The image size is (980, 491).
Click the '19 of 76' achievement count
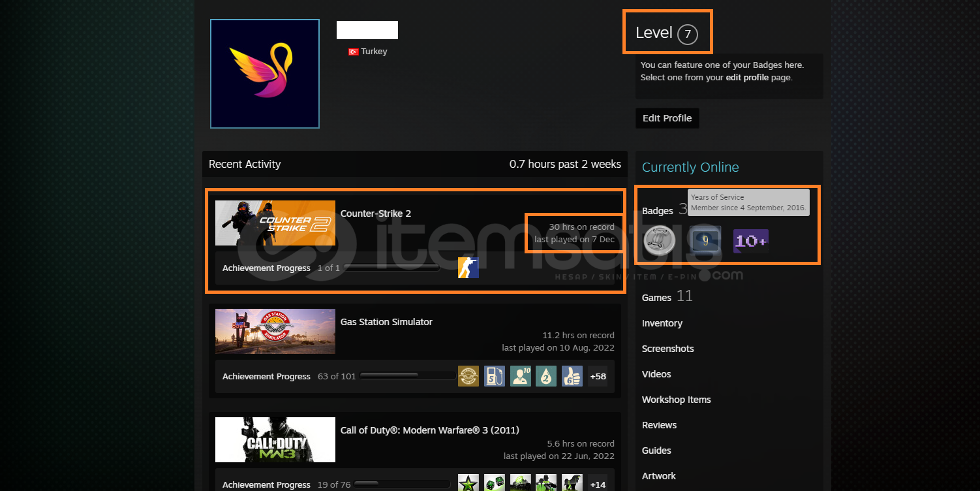pos(334,484)
